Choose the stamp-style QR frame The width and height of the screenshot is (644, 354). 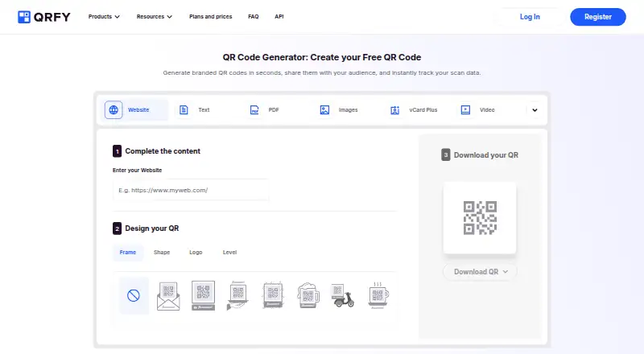(x=273, y=294)
